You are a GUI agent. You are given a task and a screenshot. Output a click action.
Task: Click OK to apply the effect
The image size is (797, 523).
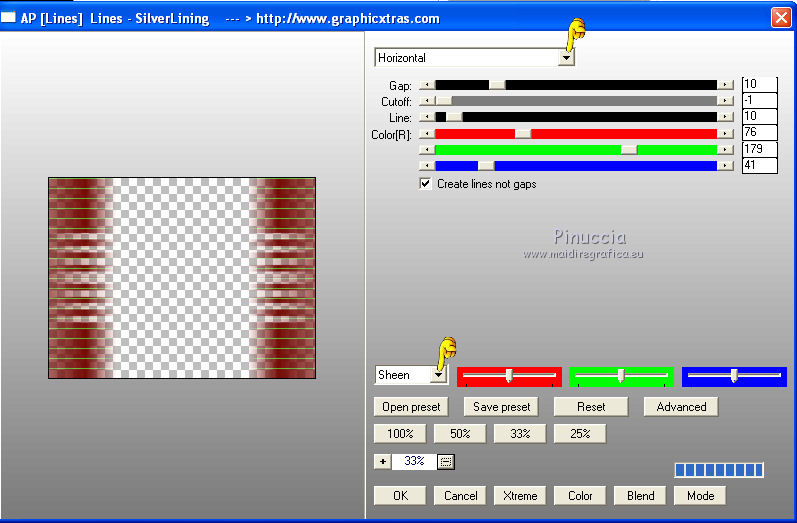point(400,495)
